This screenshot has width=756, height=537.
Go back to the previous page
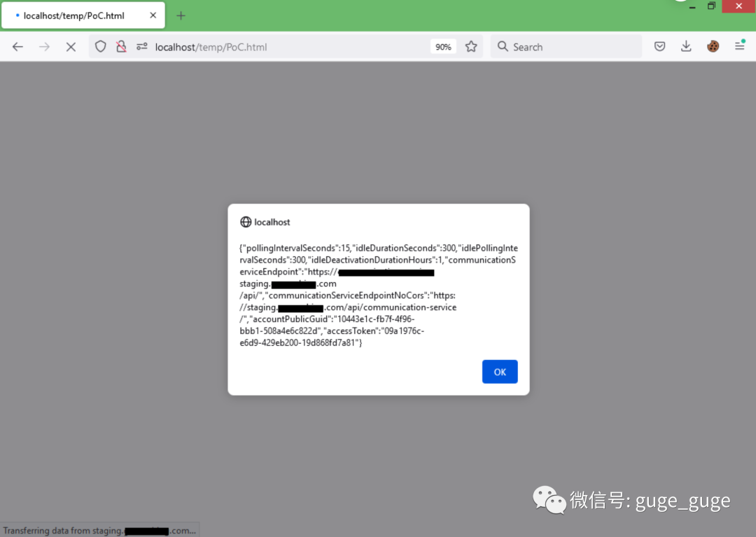(x=18, y=47)
